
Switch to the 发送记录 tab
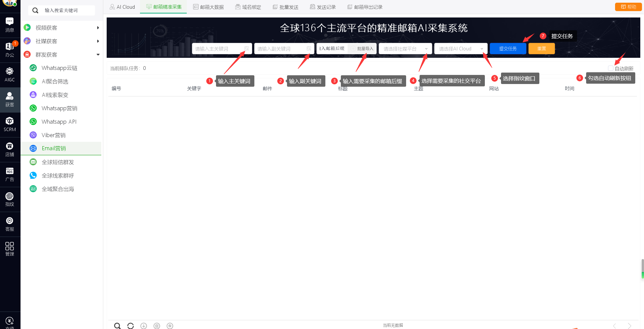(323, 7)
